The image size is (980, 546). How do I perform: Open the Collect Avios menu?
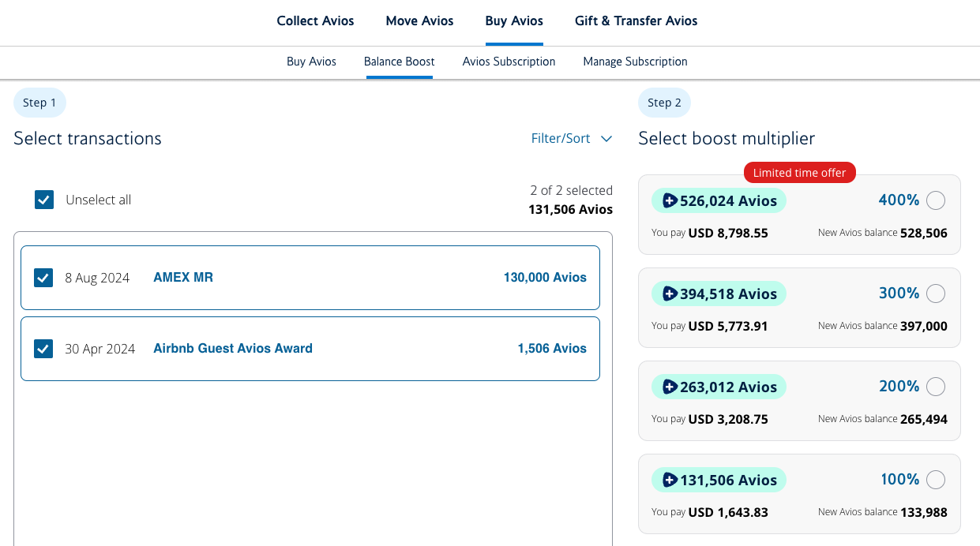(315, 21)
